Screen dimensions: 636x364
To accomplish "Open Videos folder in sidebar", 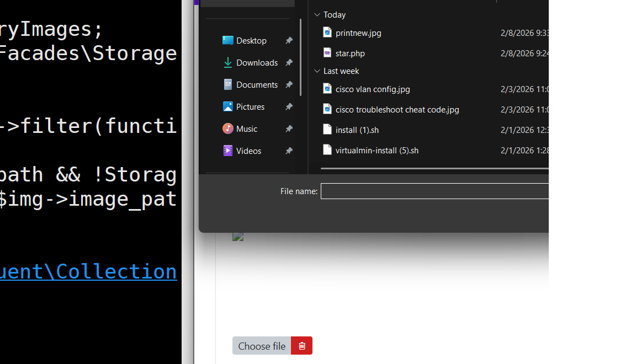I will pyautogui.click(x=248, y=151).
